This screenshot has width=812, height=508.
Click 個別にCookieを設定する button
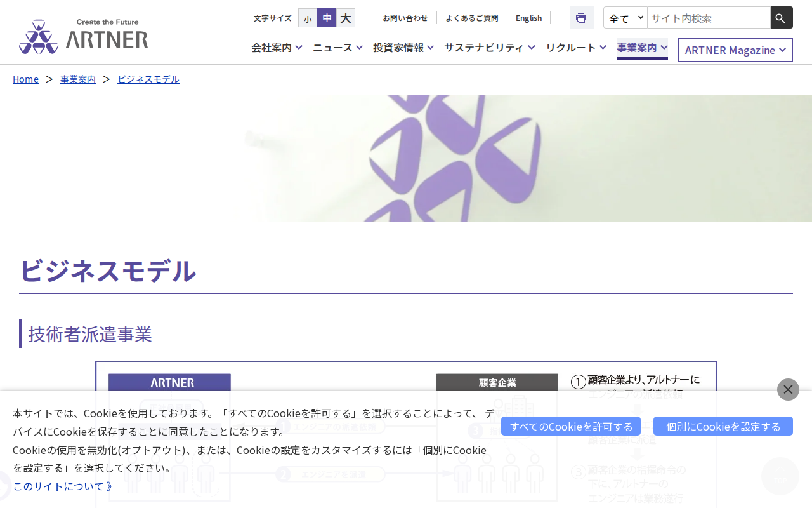pos(723,426)
